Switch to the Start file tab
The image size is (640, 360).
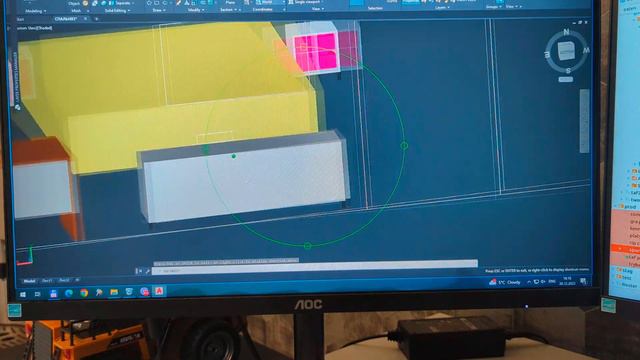pos(20,19)
